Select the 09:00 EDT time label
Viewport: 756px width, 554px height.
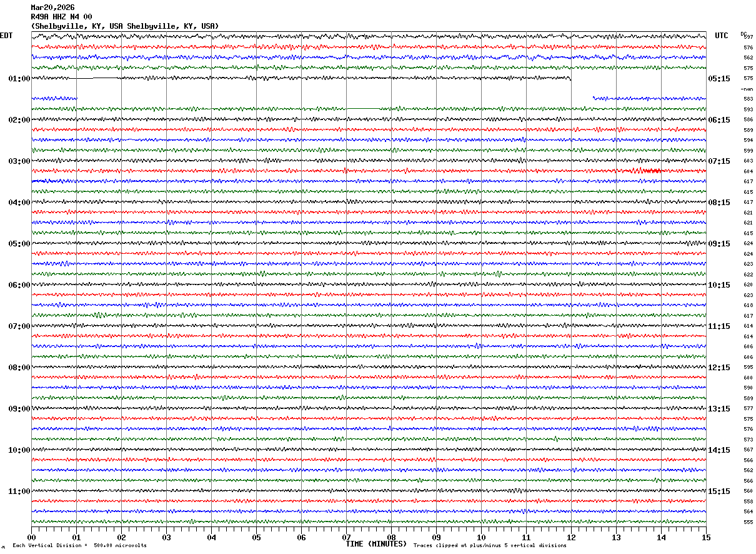tap(19, 409)
